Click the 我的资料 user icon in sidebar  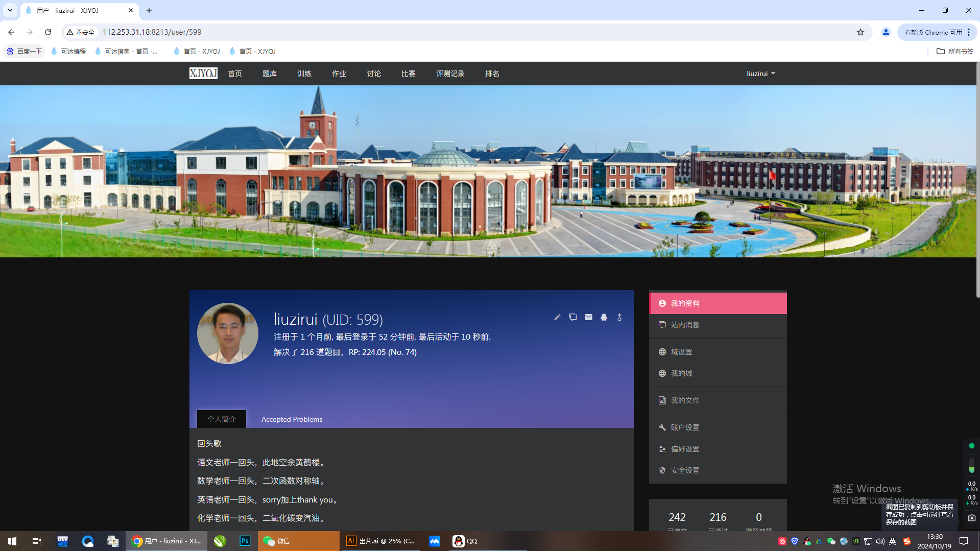pyautogui.click(x=662, y=303)
